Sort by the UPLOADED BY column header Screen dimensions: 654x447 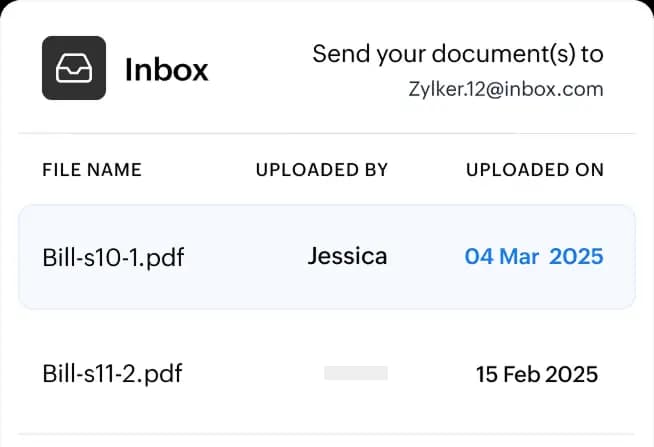pos(322,170)
